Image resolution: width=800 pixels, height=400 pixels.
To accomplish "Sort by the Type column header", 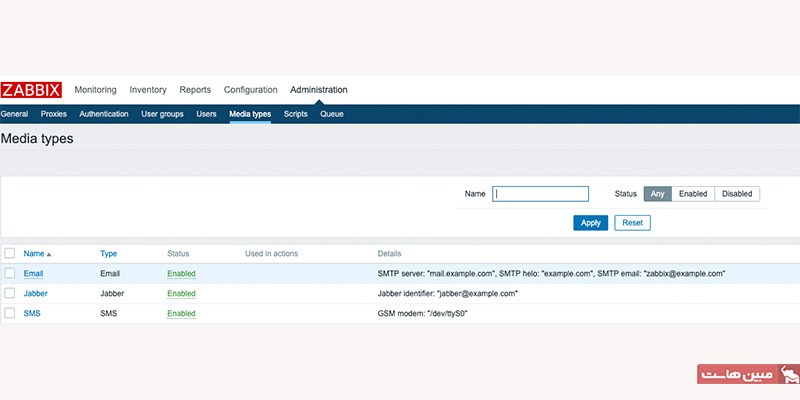I will tap(109, 254).
